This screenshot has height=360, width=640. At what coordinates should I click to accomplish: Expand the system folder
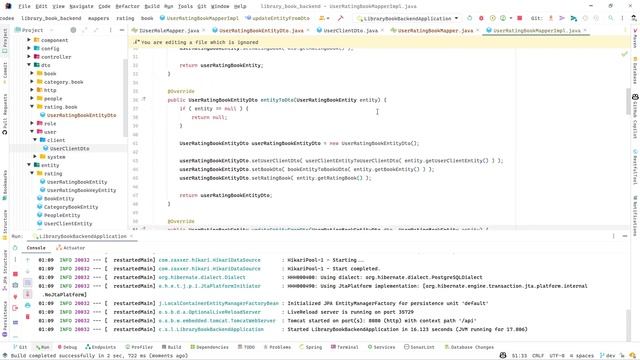point(35,157)
